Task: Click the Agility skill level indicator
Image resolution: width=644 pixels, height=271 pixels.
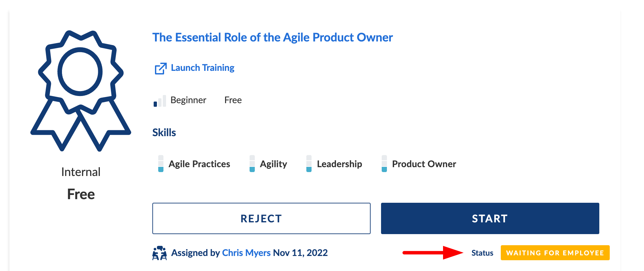Action: 252,164
